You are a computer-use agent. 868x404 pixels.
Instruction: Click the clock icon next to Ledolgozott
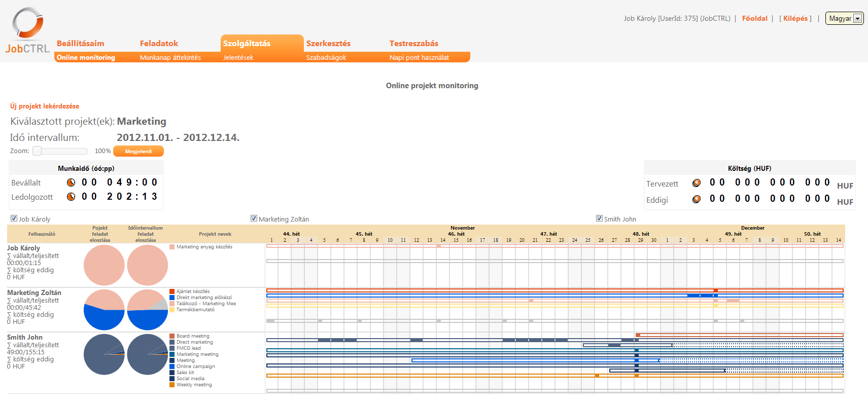71,197
